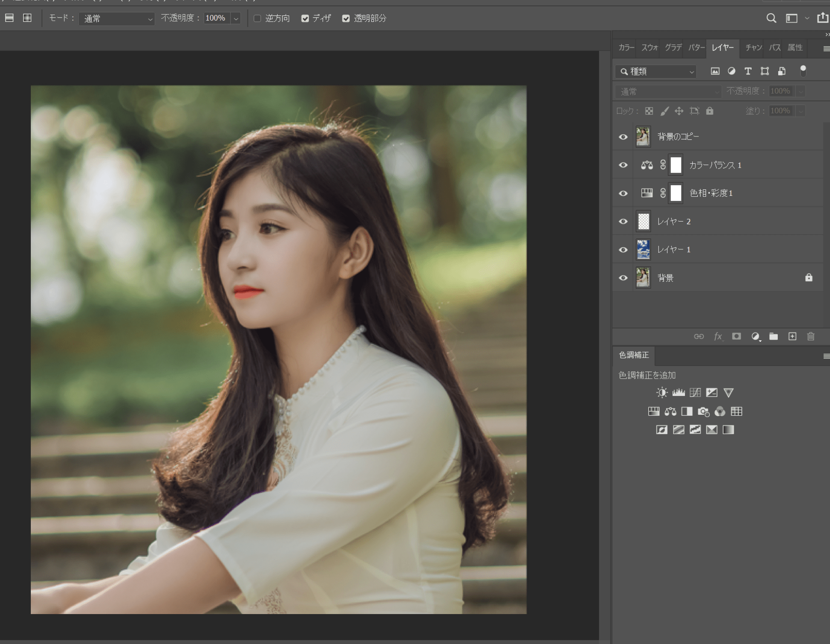Open the search magnifier icon

(771, 18)
